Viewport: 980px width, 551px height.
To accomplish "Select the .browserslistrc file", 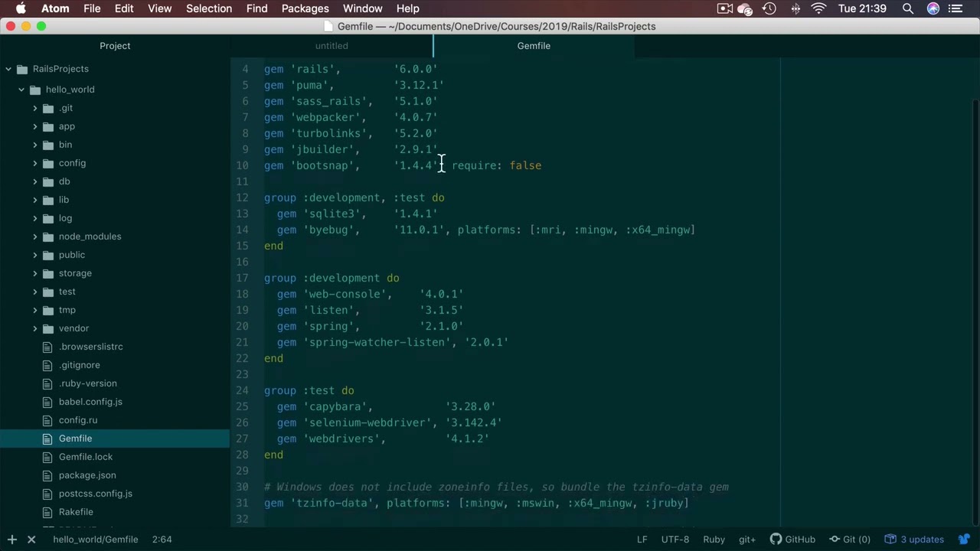I will click(91, 347).
